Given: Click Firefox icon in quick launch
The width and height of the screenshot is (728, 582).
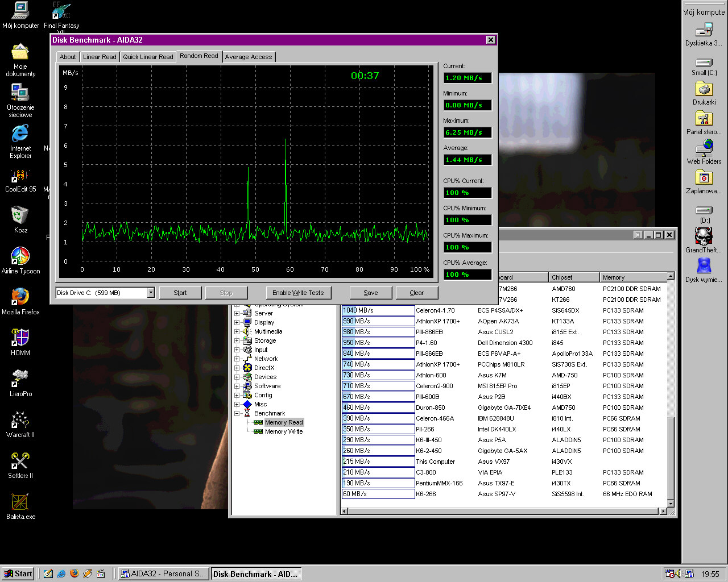Looking at the screenshot, I should click(75, 573).
